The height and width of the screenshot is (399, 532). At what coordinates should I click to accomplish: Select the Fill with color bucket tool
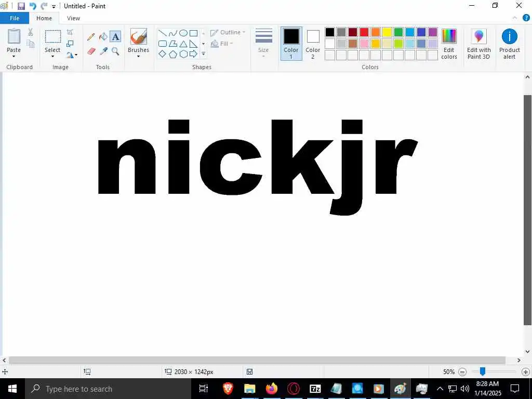pos(103,37)
